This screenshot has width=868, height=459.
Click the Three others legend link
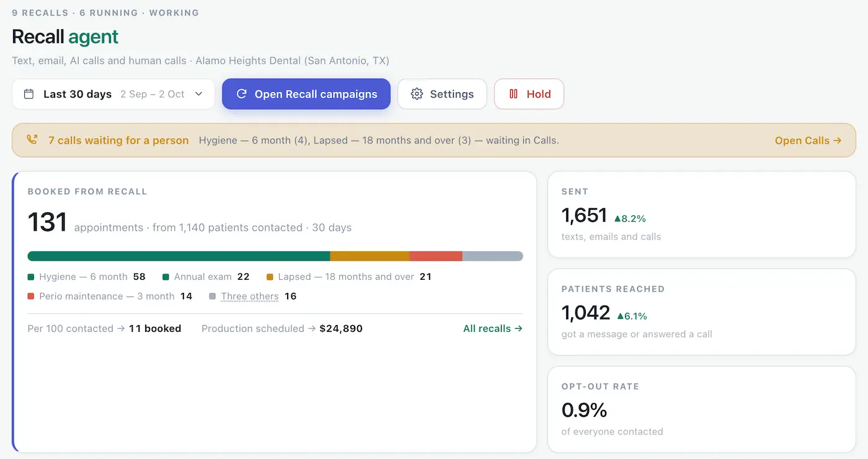click(x=250, y=296)
